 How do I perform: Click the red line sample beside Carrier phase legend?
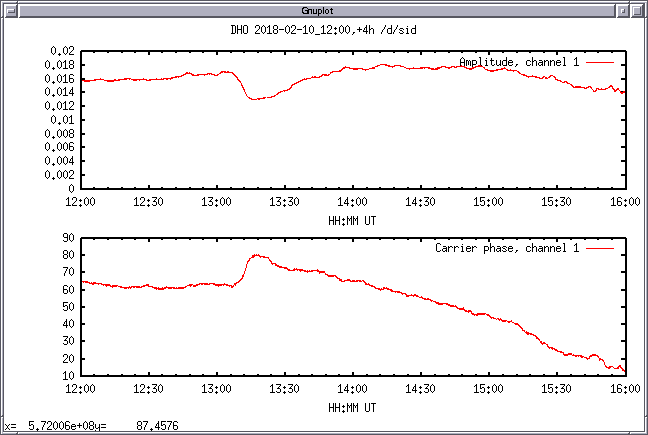pos(600,248)
